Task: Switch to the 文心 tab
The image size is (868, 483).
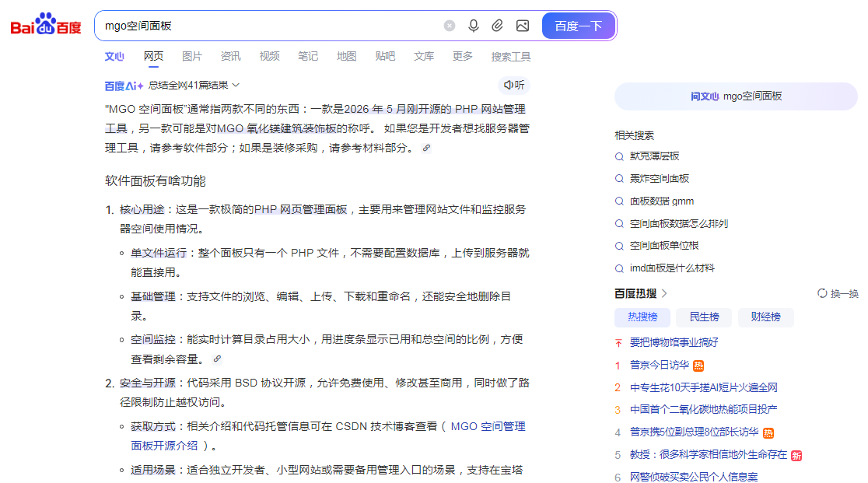Action: pyautogui.click(x=114, y=57)
